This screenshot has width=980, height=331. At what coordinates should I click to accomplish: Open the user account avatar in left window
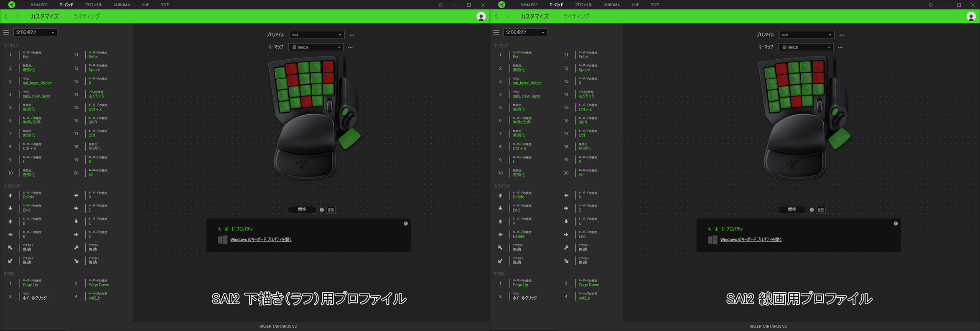(x=481, y=16)
